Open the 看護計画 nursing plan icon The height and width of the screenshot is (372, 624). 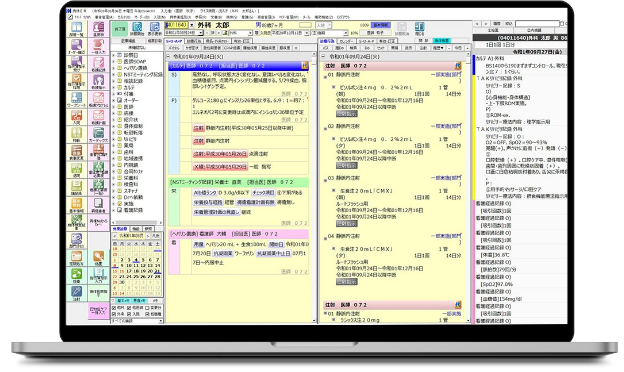coord(99,117)
